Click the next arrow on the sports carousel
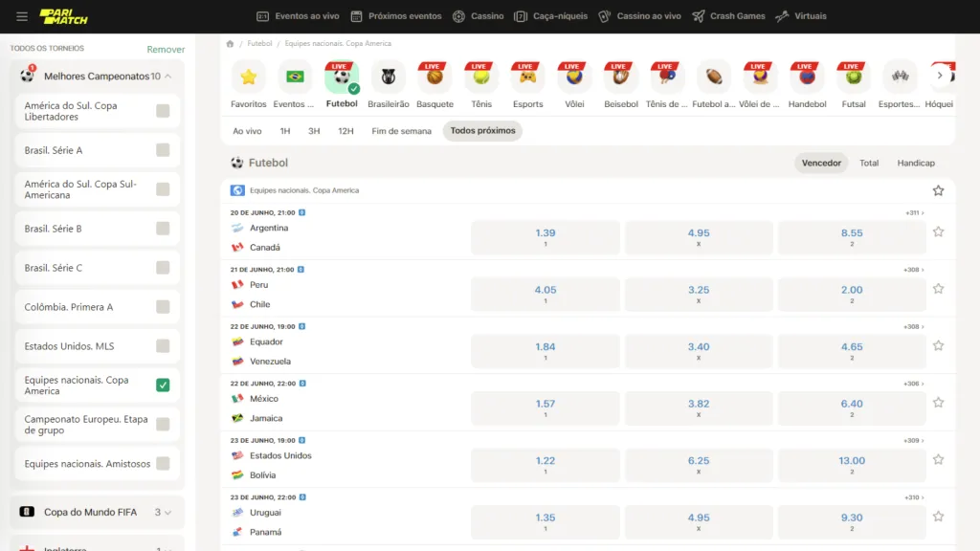This screenshot has width=980, height=551. tap(941, 74)
